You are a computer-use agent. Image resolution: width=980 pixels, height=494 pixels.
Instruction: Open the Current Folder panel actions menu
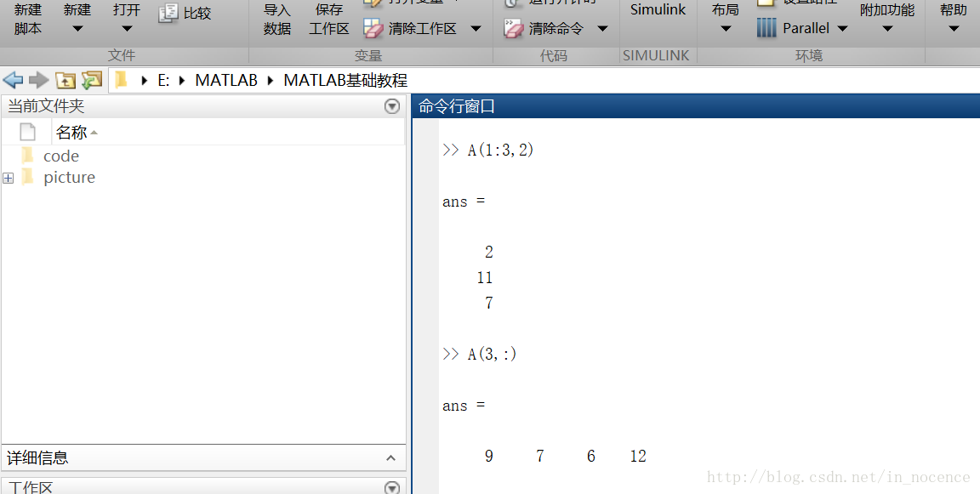click(392, 106)
